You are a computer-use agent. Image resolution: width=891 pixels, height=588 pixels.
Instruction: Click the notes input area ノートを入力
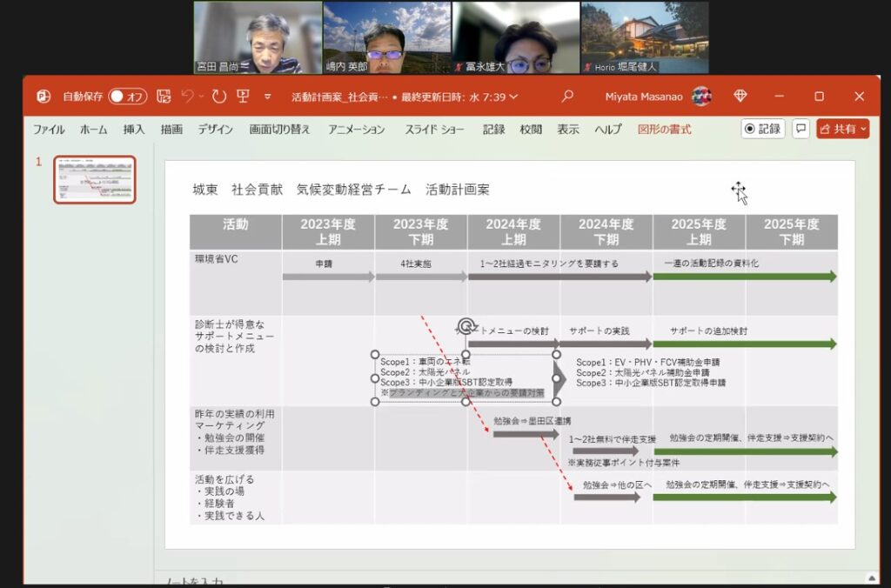pos(195,582)
